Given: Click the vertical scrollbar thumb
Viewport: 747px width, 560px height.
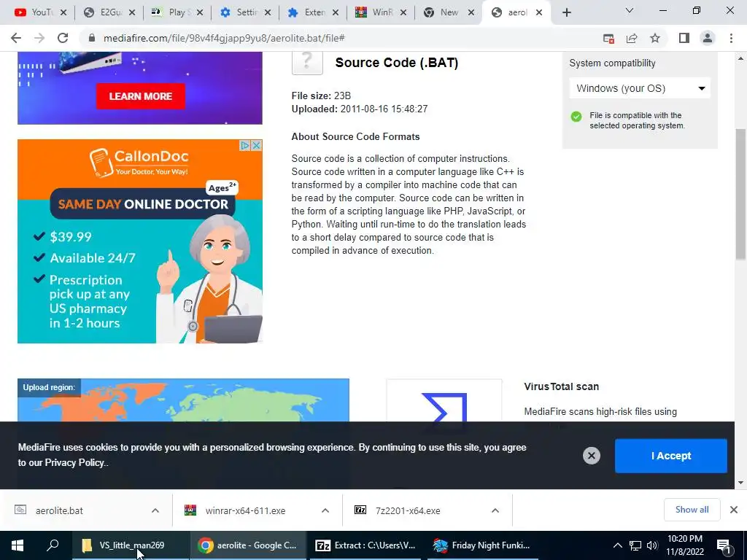Looking at the screenshot, I should coord(740,194).
